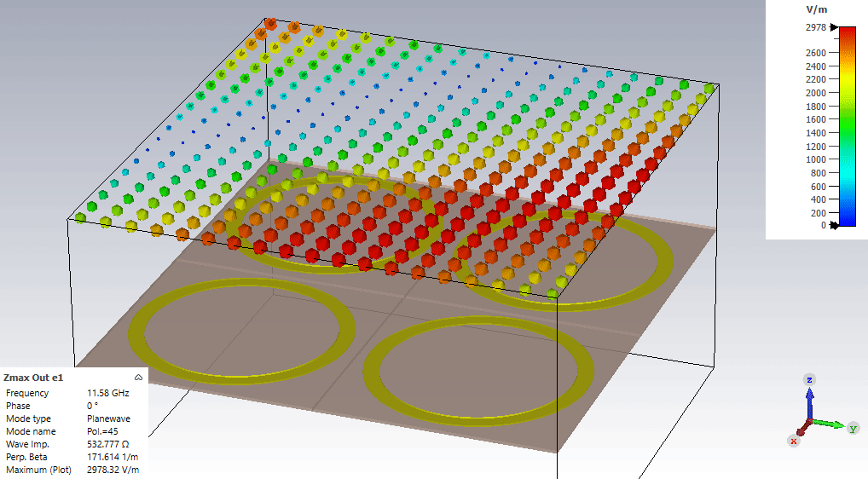Collapse the Zmax Out e1 info panel
This screenshot has width=868, height=479.
(138, 378)
